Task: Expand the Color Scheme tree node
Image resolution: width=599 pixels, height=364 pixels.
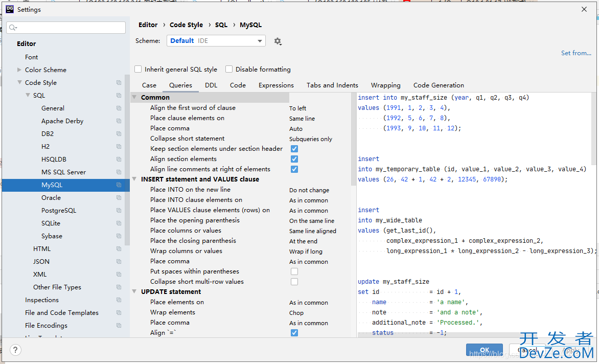Action: (19, 70)
